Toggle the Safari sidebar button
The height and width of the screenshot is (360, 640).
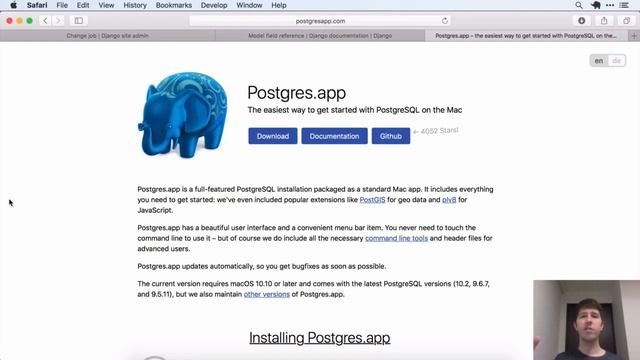[x=79, y=20]
